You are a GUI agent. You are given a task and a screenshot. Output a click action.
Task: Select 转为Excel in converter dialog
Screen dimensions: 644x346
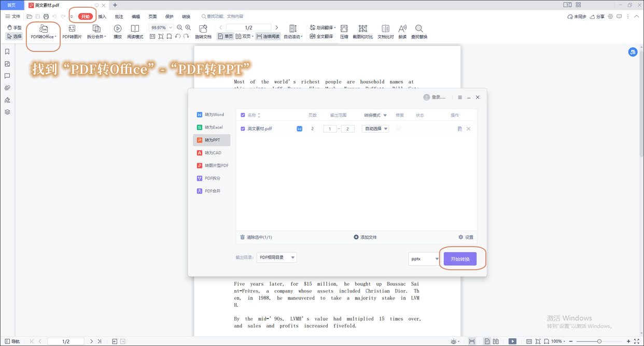(x=211, y=127)
